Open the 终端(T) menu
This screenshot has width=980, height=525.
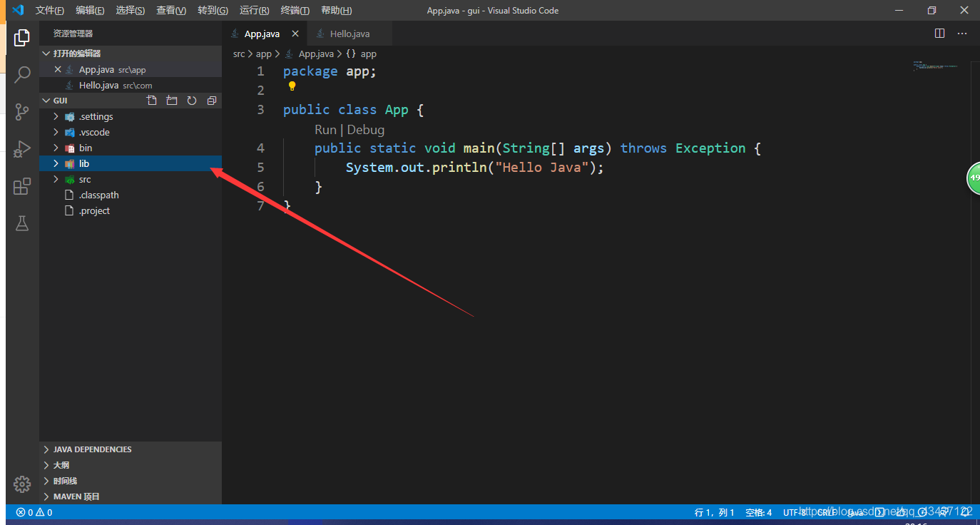[295, 11]
